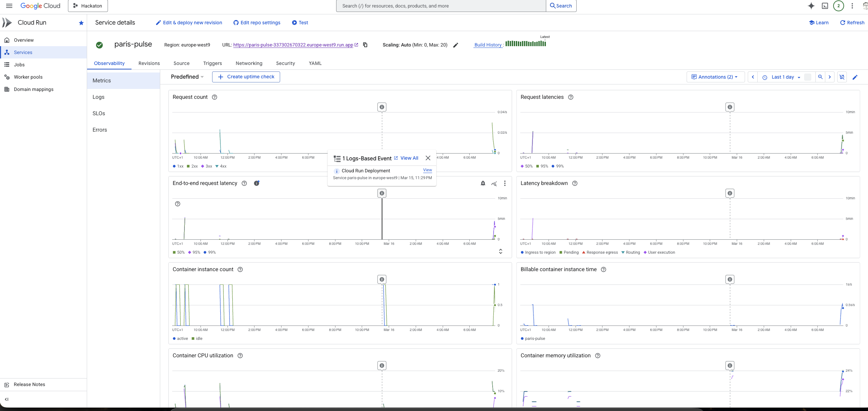Click View All link in event popup

(x=409, y=158)
